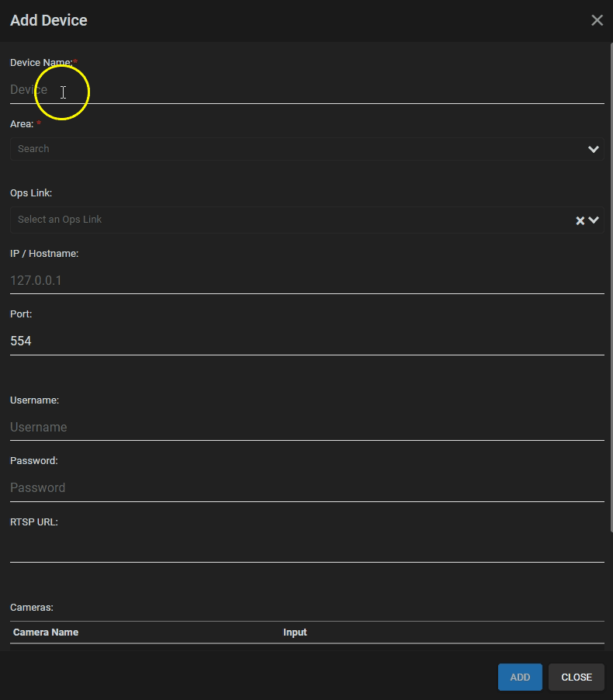Click the dialog's vertical scrollbar
This screenshot has height=700, width=613.
[611, 287]
